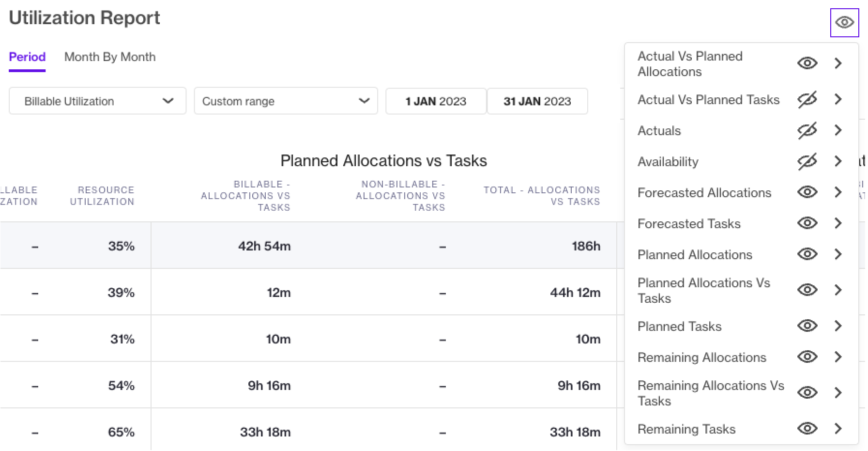The image size is (868, 451).
Task: Show the Actual Vs Planned Tasks columns
Action: pyautogui.click(x=807, y=99)
